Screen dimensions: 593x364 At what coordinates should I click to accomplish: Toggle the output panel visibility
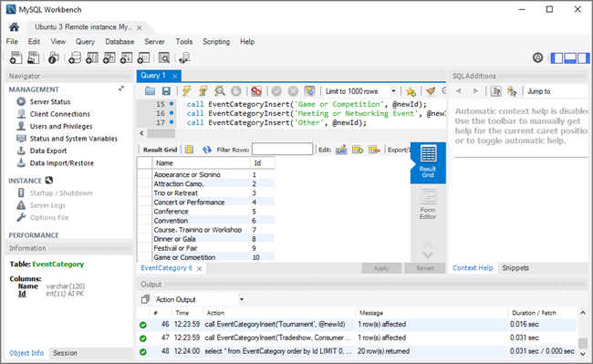[570, 57]
